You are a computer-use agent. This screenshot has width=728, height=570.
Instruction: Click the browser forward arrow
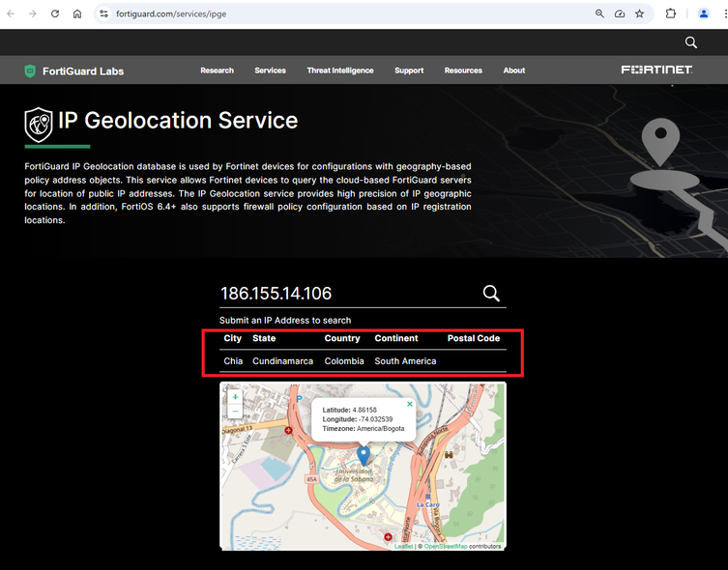click(x=33, y=14)
